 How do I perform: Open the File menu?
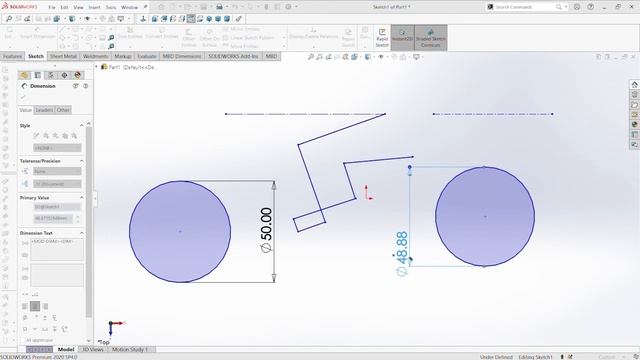[x=51, y=7]
